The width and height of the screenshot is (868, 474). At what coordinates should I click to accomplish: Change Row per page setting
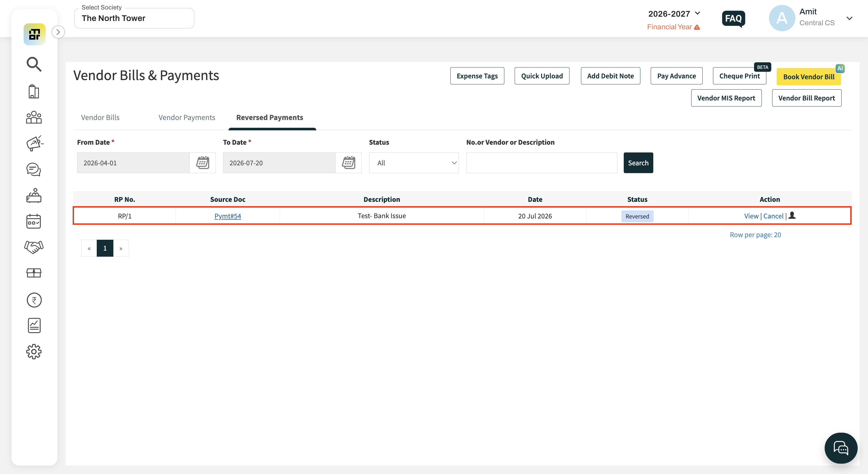tap(755, 235)
